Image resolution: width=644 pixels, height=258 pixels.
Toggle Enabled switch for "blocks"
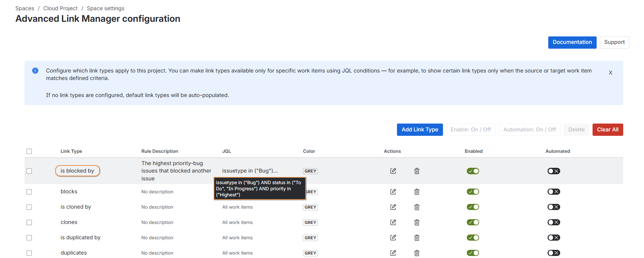[x=473, y=192]
